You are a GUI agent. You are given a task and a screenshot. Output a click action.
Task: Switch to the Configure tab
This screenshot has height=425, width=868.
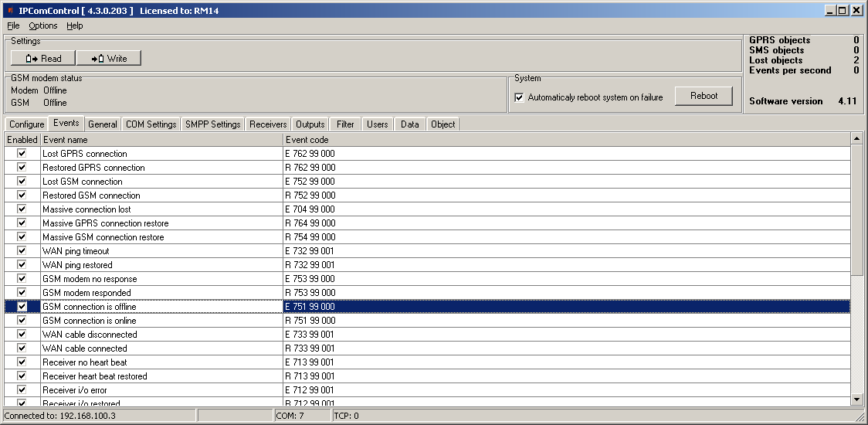click(x=27, y=124)
